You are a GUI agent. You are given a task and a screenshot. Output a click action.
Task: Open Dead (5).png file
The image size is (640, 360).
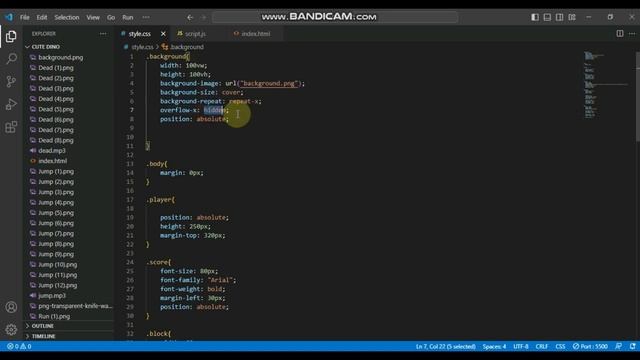point(56,109)
